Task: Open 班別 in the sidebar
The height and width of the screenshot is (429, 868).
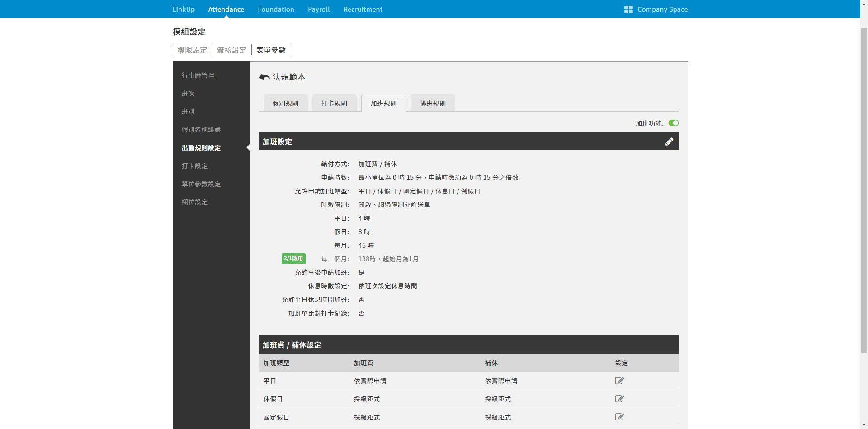Action: click(188, 112)
